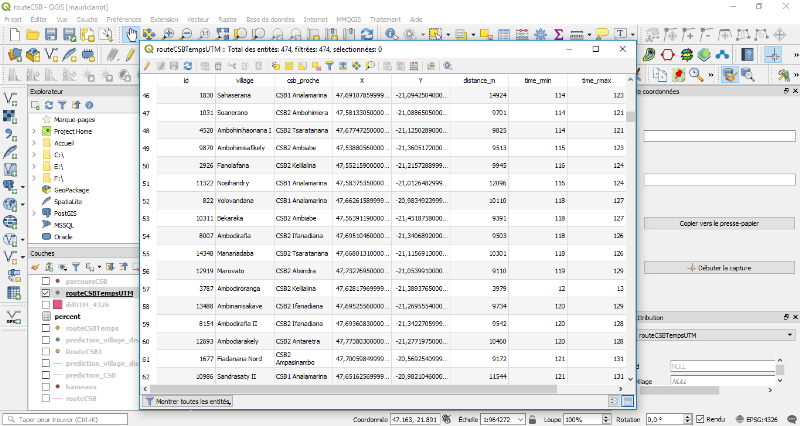Click the Save Project floppy icon

pyautogui.click(x=53, y=35)
